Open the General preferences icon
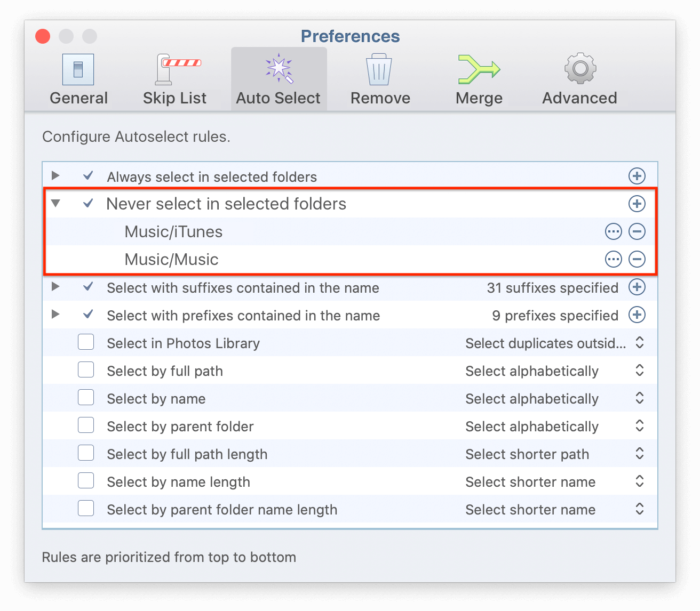The height and width of the screenshot is (611, 700). pyautogui.click(x=78, y=69)
